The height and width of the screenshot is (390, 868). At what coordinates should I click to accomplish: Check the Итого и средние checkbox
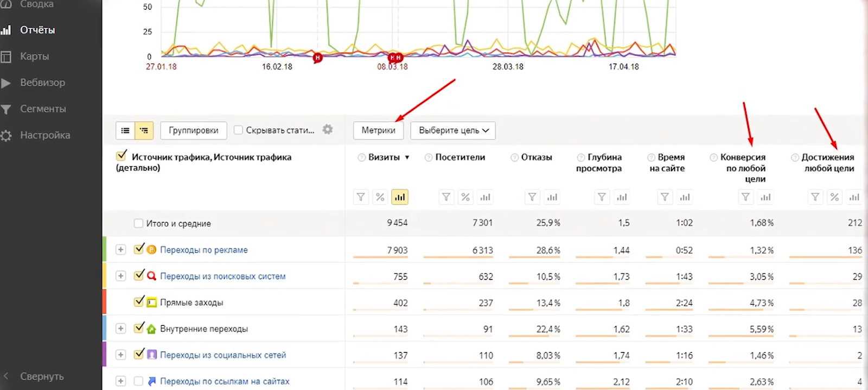138,223
